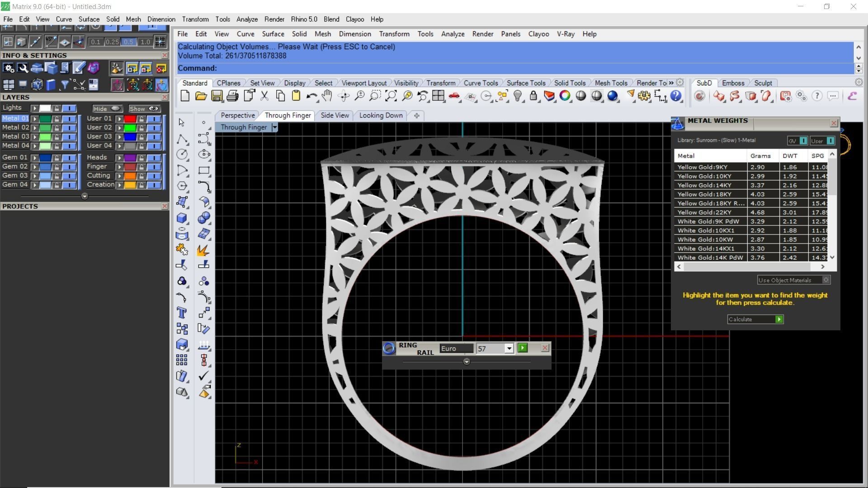Image resolution: width=868 pixels, height=488 pixels.
Task: Click the four-viewport layout icon
Action: 438,96
